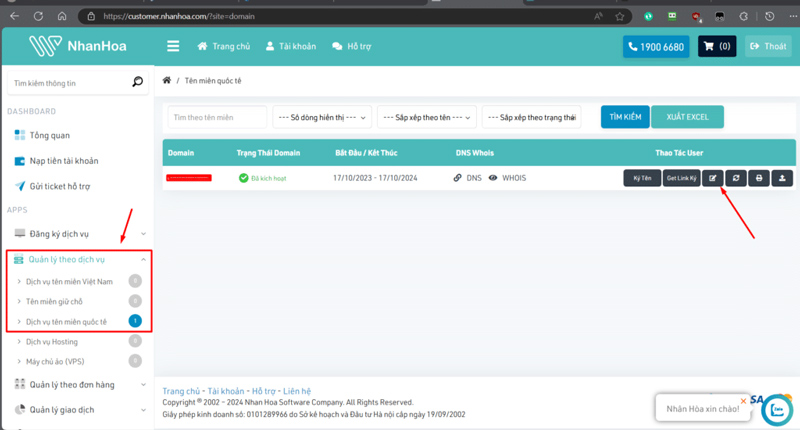Open the 'Số dòng hiển thị' dropdown
The width and height of the screenshot is (800, 430).
(x=322, y=117)
